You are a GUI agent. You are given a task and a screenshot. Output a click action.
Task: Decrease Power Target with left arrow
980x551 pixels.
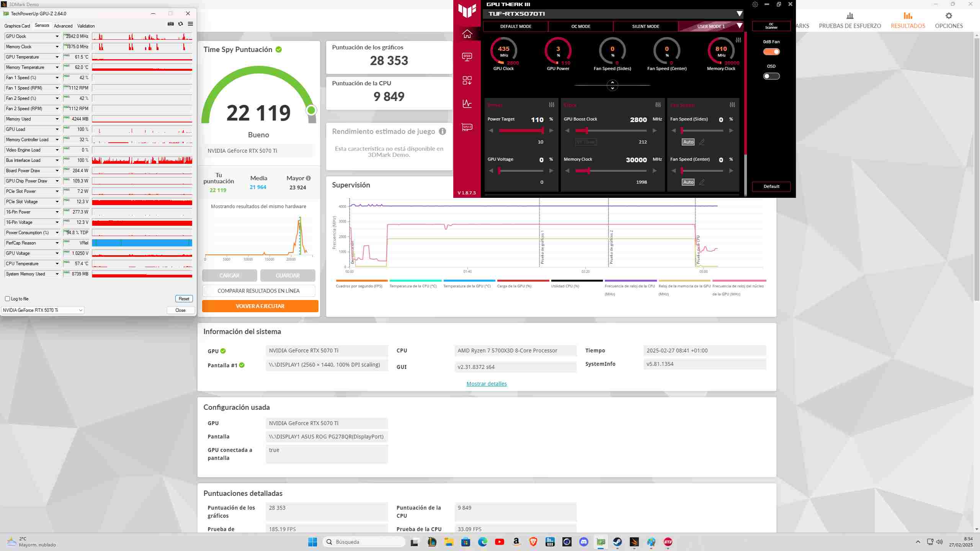pyautogui.click(x=491, y=131)
